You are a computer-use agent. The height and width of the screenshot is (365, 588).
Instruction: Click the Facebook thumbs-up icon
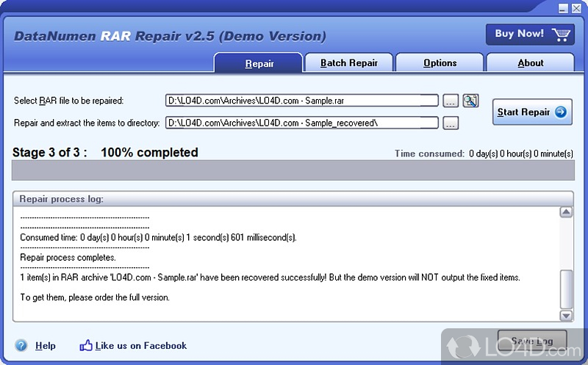tap(86, 345)
